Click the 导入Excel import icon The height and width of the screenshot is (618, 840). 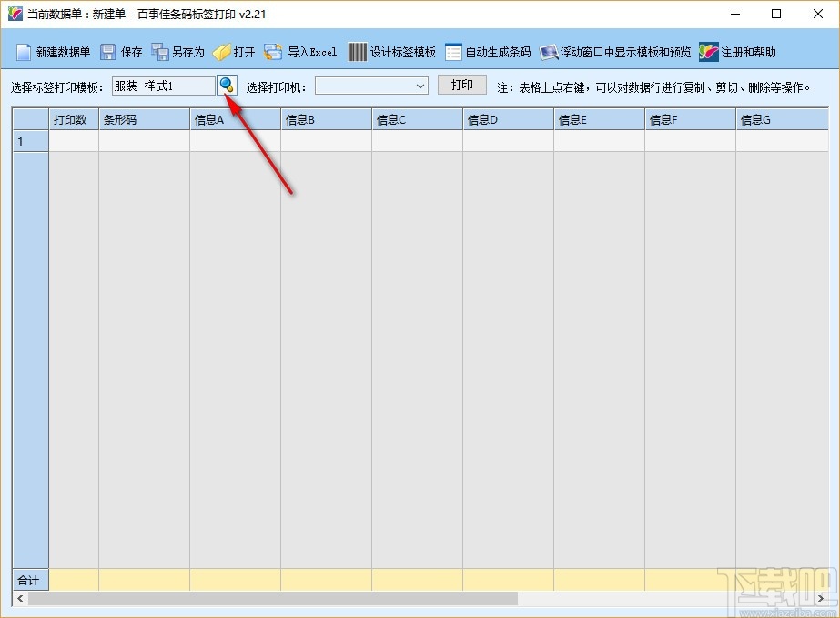click(273, 52)
